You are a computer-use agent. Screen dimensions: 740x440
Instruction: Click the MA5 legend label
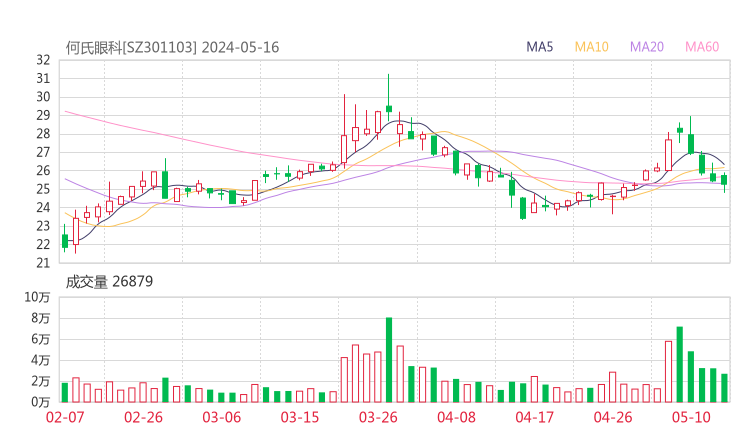(x=539, y=47)
